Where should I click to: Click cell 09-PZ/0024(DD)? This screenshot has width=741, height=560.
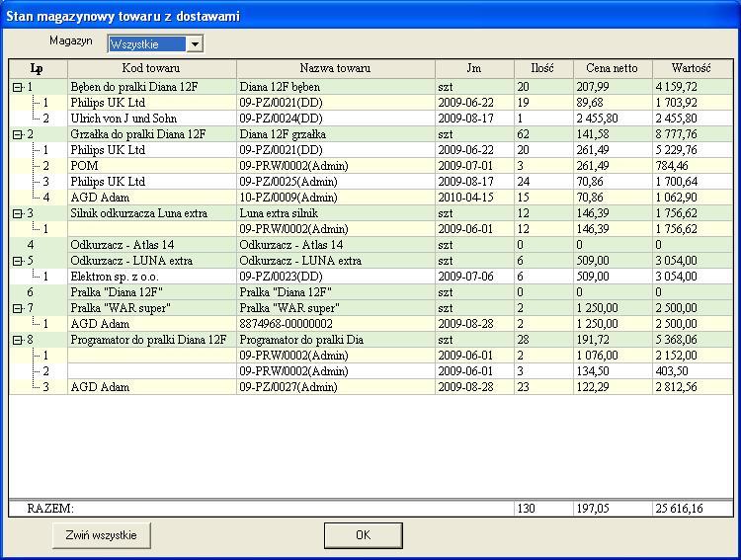point(335,119)
